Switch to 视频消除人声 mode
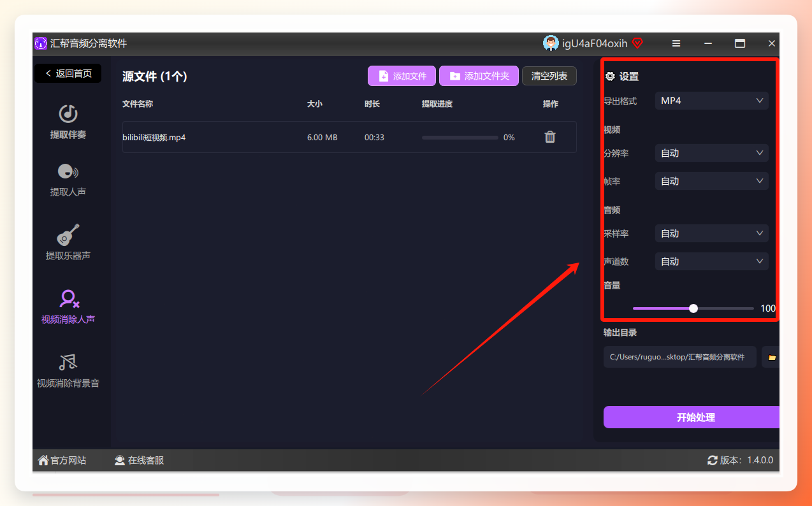Image resolution: width=812 pixels, height=506 pixels. (x=68, y=307)
